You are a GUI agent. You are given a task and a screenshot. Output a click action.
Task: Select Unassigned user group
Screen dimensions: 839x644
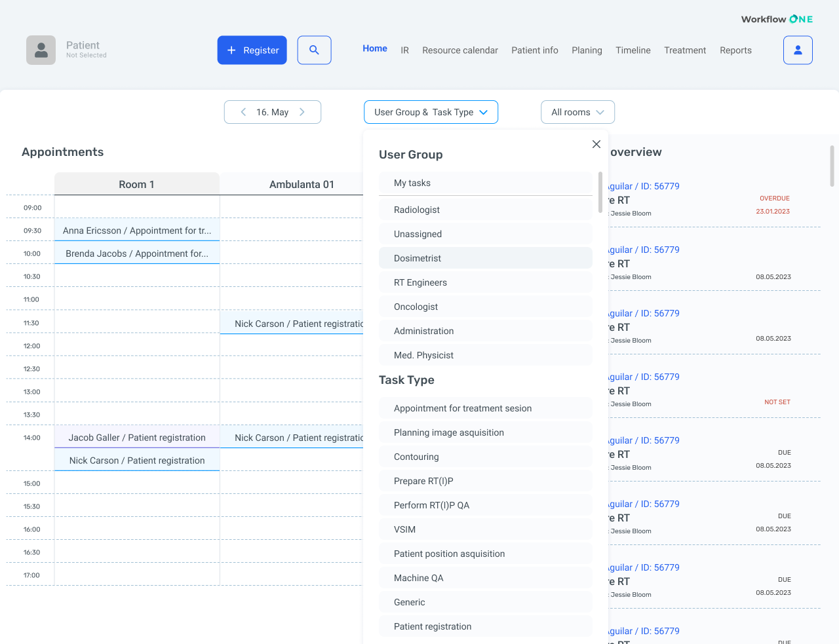[x=486, y=234]
